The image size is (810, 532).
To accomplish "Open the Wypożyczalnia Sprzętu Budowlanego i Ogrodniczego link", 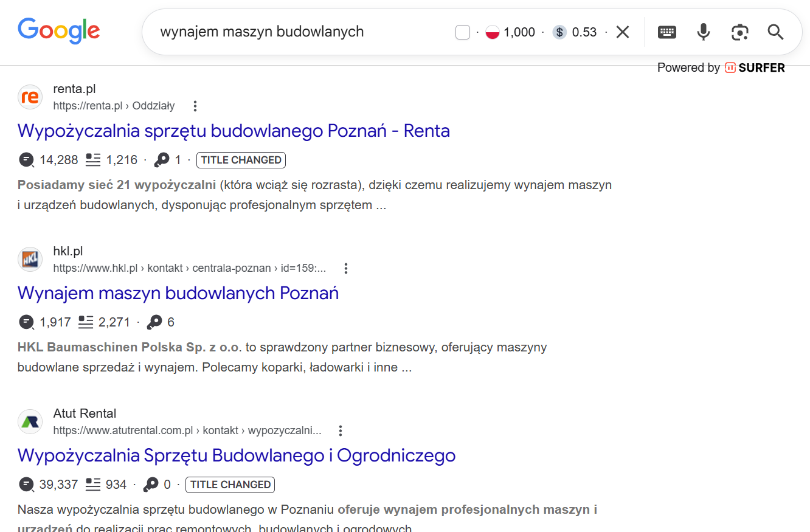I will coord(236,455).
